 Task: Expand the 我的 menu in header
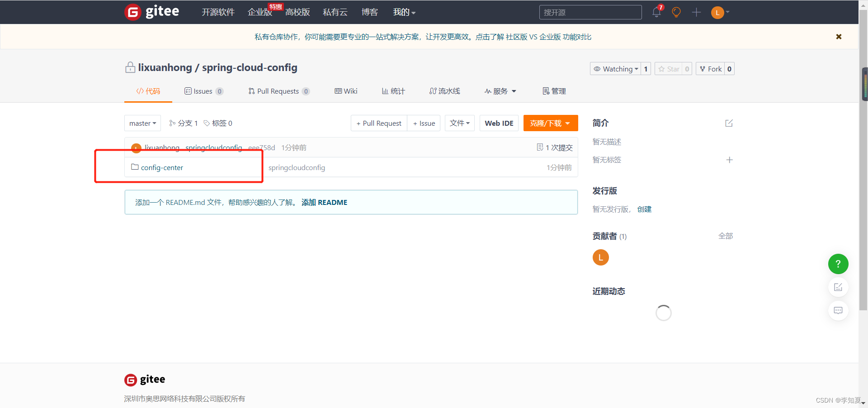tap(404, 12)
